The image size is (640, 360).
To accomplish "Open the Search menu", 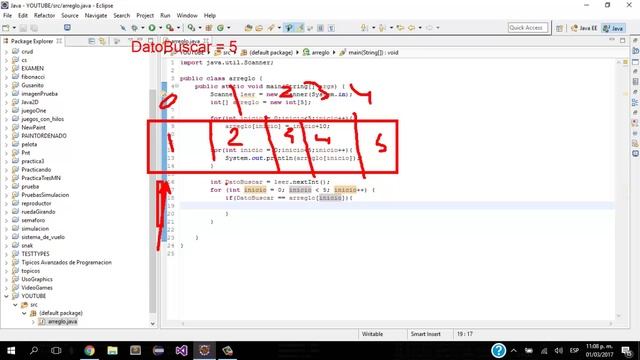I will tap(122, 16).
